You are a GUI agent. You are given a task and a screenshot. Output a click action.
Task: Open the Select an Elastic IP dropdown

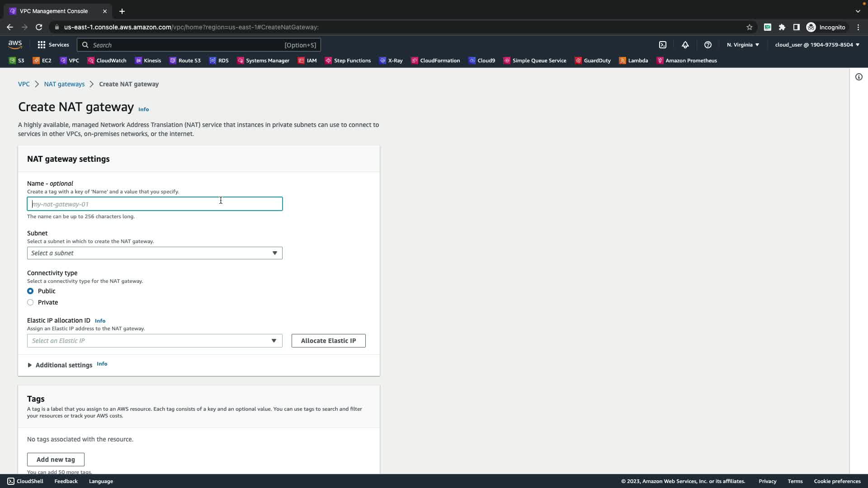[155, 341]
